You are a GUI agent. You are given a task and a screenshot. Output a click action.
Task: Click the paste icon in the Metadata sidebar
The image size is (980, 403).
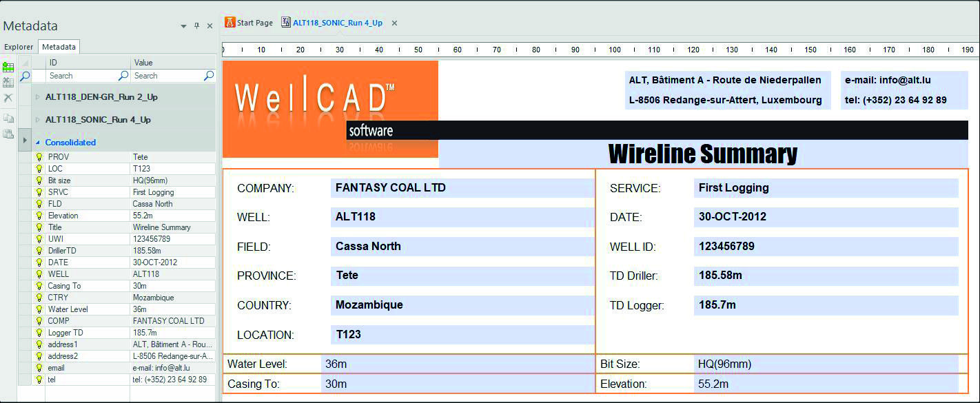8,132
